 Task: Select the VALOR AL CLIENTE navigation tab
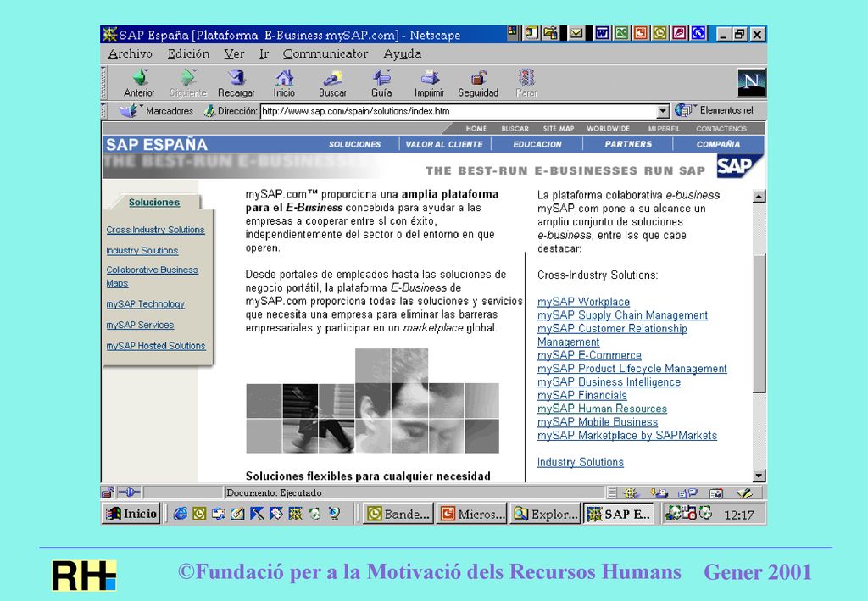click(444, 144)
